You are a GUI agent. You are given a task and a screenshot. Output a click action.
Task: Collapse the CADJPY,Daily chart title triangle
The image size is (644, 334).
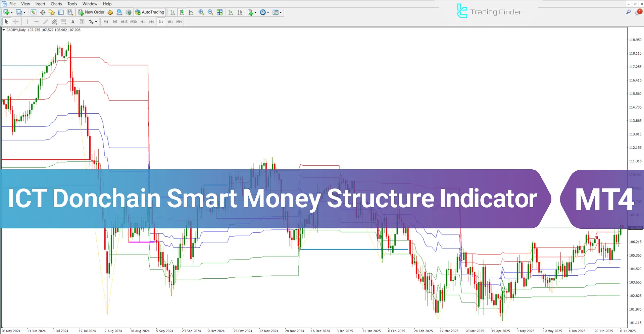pyautogui.click(x=4, y=30)
